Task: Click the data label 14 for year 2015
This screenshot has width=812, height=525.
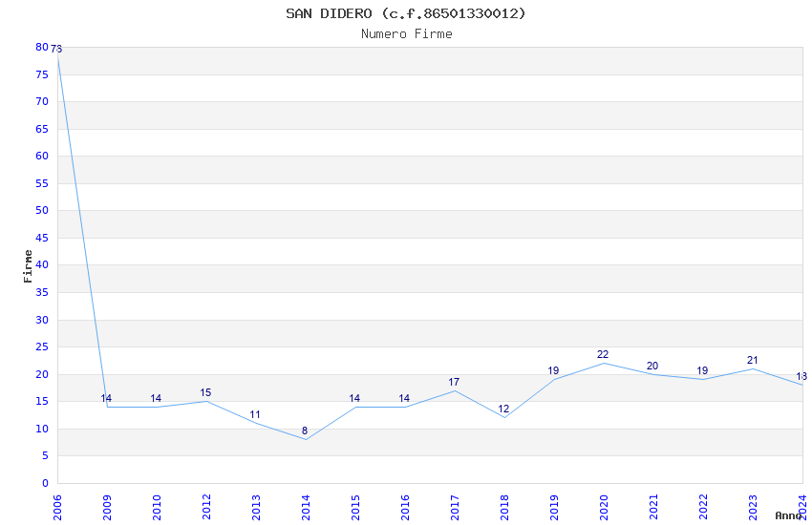Action: pos(354,398)
